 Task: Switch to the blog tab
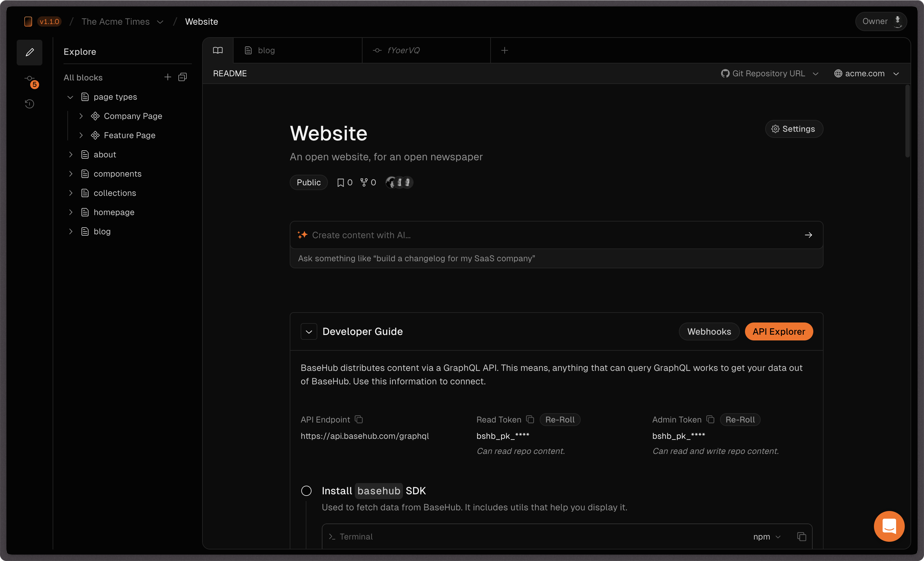tap(298, 50)
